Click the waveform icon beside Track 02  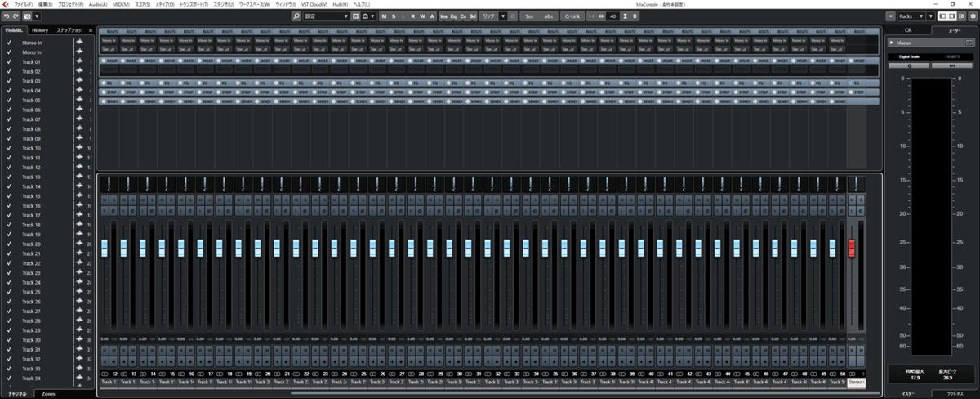[80, 71]
